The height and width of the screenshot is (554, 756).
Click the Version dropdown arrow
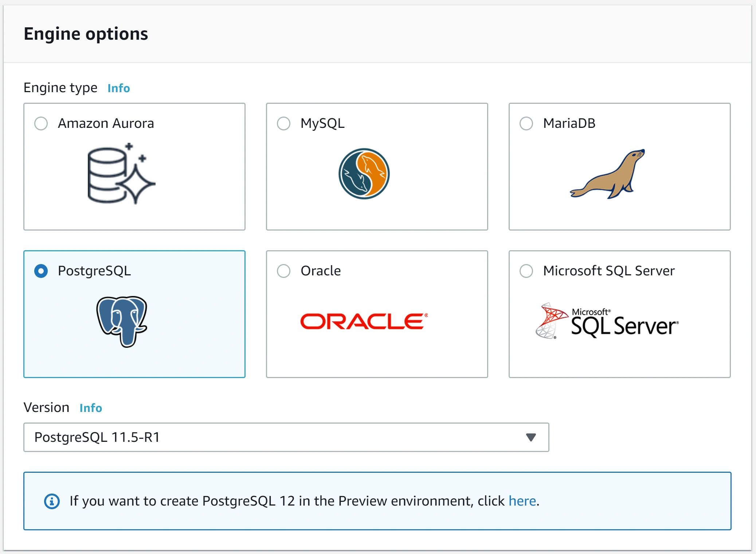[531, 437]
